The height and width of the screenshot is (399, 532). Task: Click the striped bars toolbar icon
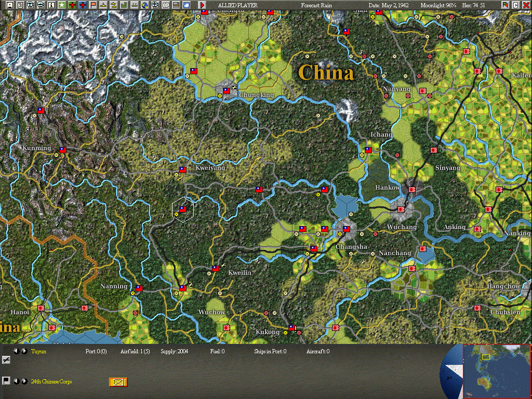coord(176,5)
